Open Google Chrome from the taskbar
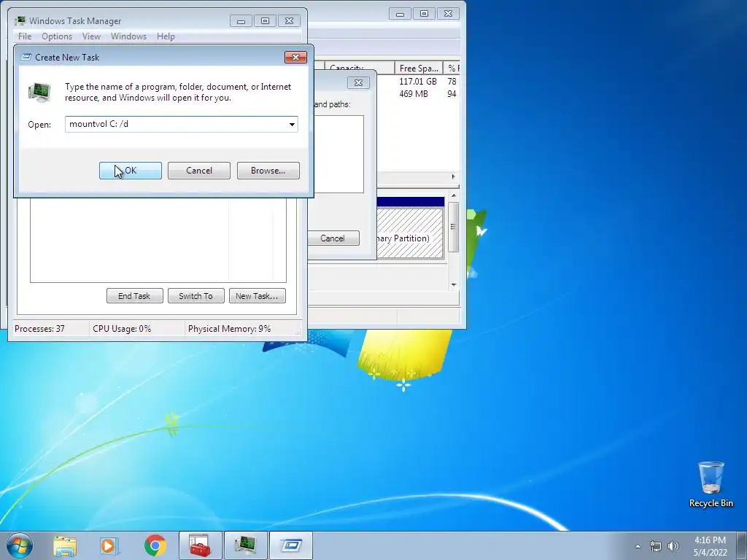The image size is (747, 560). tap(155, 545)
